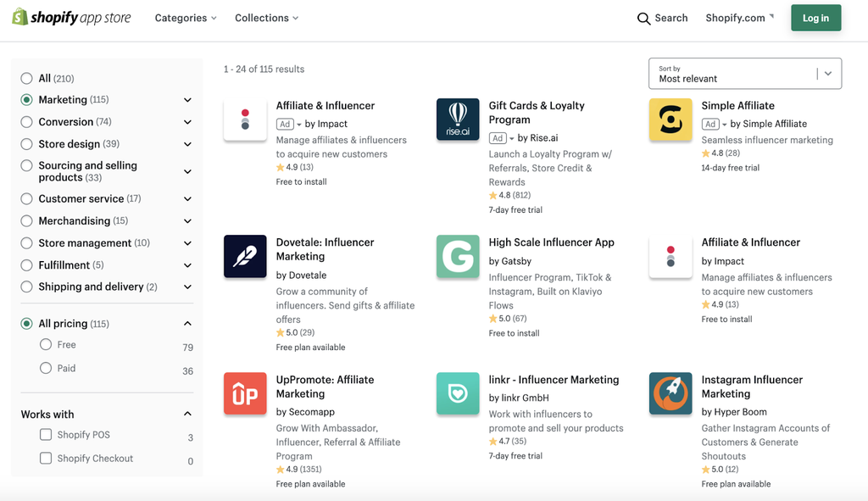The image size is (868, 501).
Task: Expand the Marketing subcategories chevron
Action: point(187,100)
